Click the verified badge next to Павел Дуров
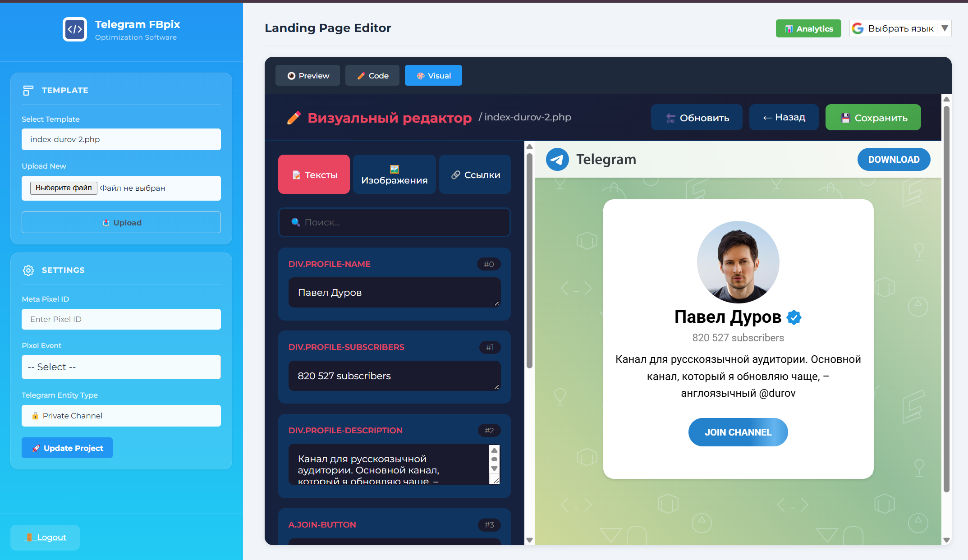Screen dimensions: 968x560 [794, 317]
